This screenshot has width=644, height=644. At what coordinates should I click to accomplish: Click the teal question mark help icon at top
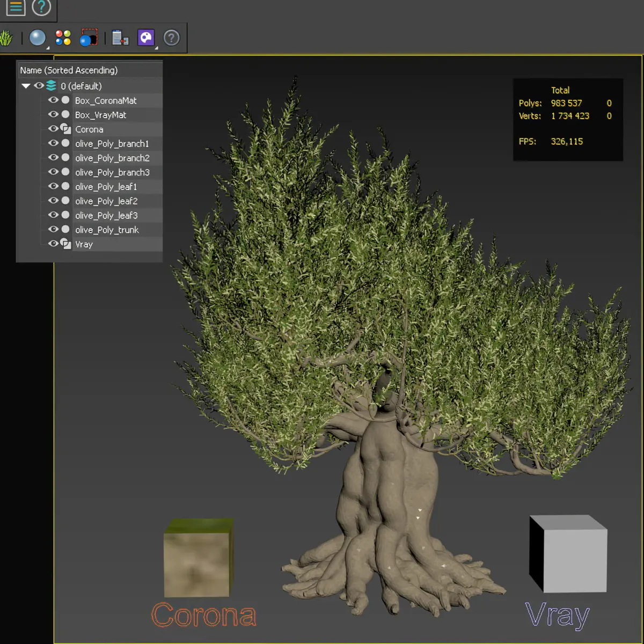click(x=41, y=7)
